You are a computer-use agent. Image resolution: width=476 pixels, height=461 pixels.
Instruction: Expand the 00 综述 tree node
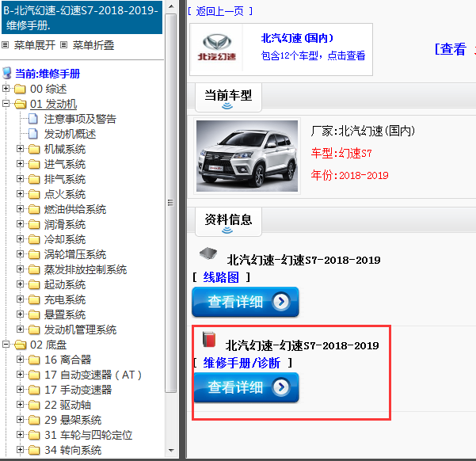point(6,89)
